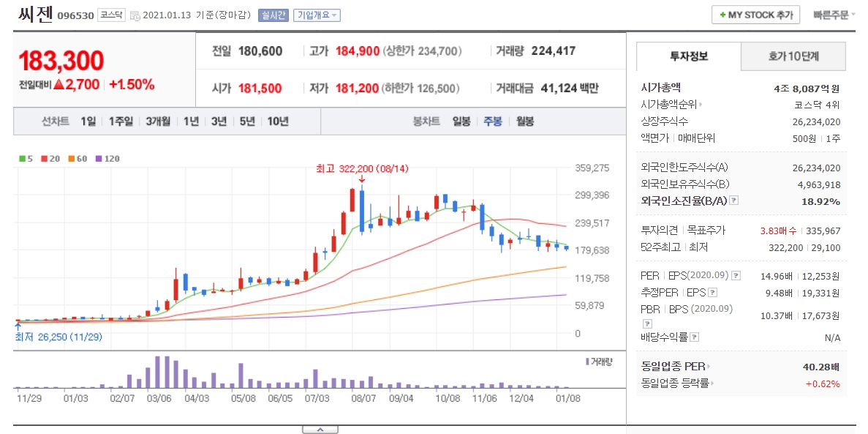Click the 외국인소진율 value 18.92%
The height and width of the screenshot is (434, 868).
[821, 201]
